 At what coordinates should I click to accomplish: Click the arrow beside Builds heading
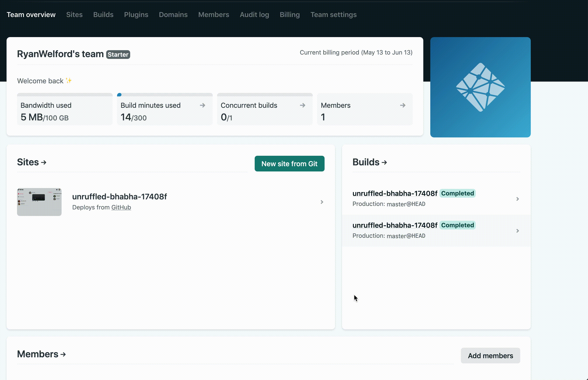click(x=384, y=162)
